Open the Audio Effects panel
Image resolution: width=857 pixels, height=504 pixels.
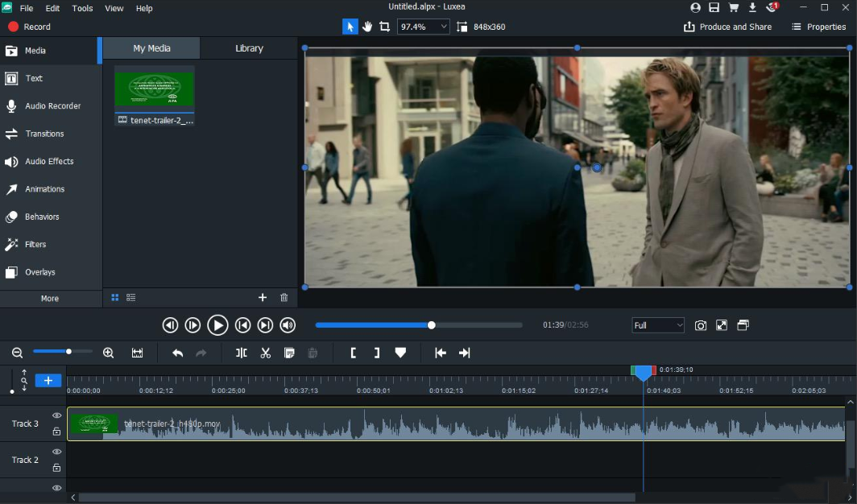[x=50, y=161]
